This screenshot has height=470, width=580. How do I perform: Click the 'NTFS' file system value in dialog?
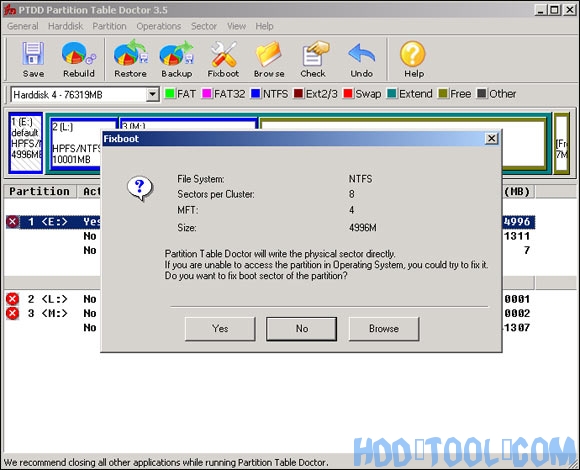click(361, 179)
